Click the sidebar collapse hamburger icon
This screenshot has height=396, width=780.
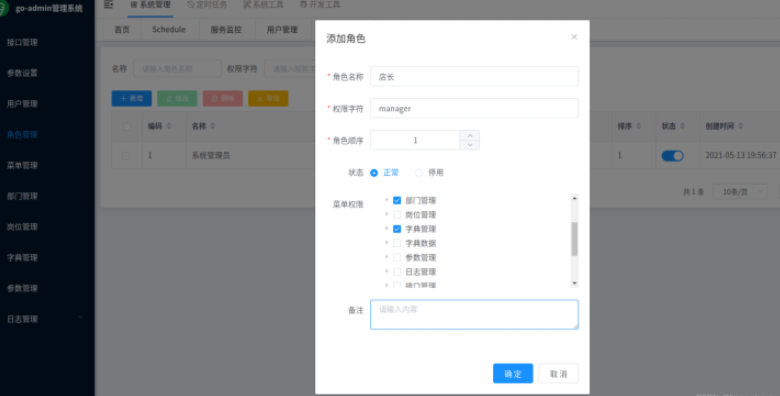(x=108, y=4)
